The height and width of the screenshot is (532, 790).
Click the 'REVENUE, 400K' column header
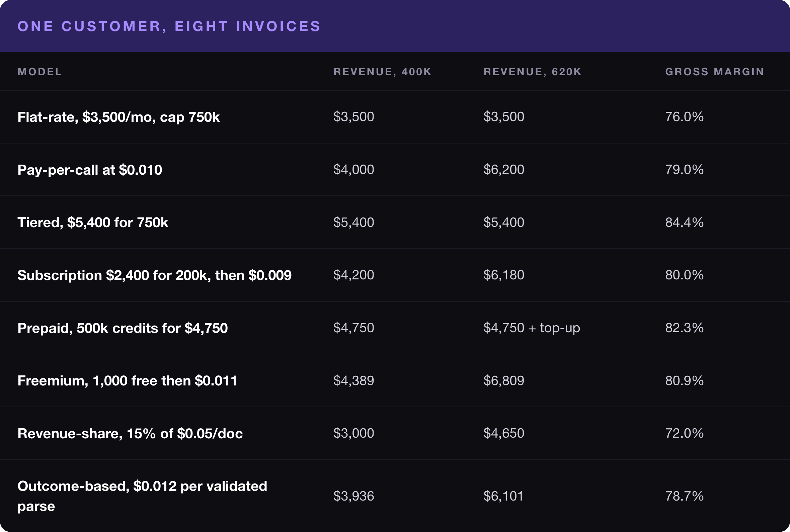pyautogui.click(x=382, y=72)
